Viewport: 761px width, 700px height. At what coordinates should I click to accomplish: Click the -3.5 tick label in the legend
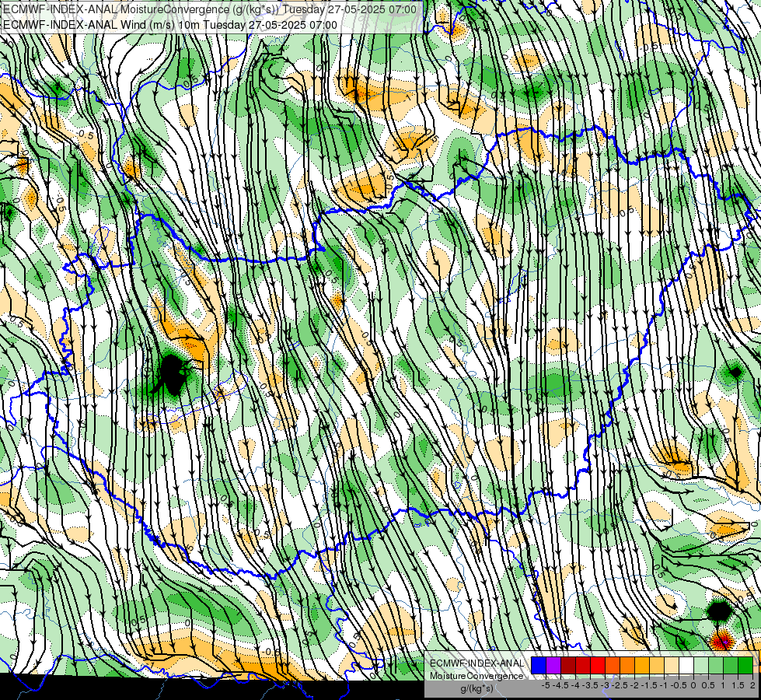pos(590,685)
